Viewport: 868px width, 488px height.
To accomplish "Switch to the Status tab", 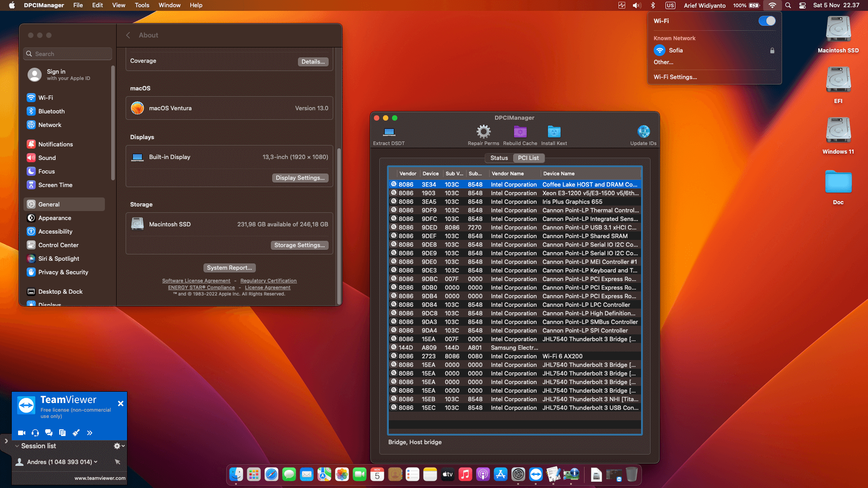I will tap(499, 158).
